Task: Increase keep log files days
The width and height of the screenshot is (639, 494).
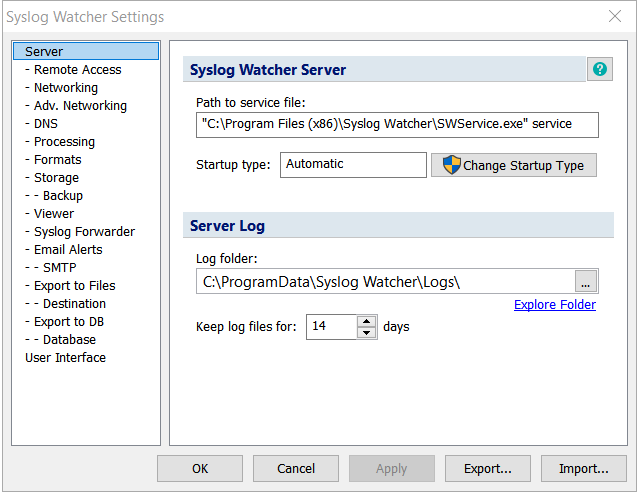Action: pyautogui.click(x=367, y=321)
